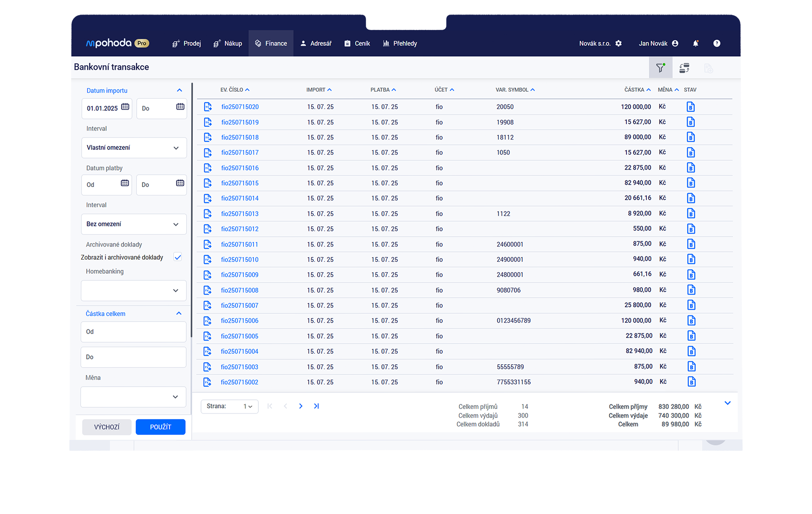The image size is (812, 514).
Task: Open the notifications bell
Action: (x=695, y=43)
